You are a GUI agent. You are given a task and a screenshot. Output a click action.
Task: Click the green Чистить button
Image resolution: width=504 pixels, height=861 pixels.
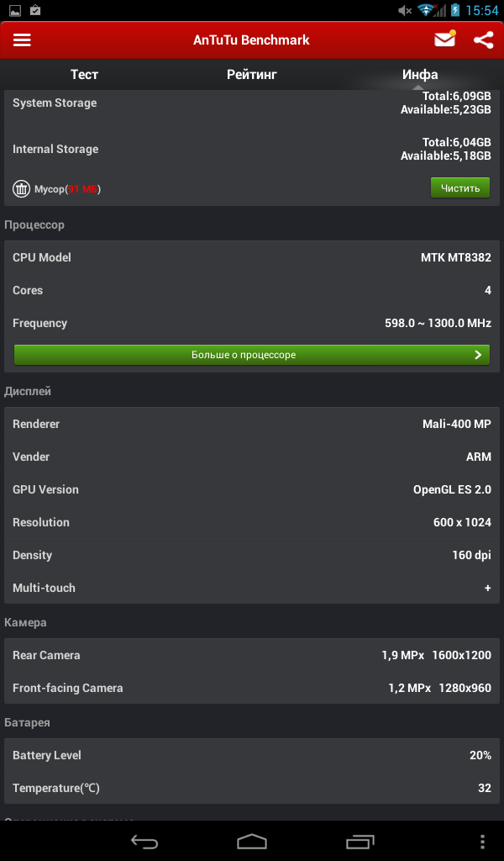click(x=460, y=188)
